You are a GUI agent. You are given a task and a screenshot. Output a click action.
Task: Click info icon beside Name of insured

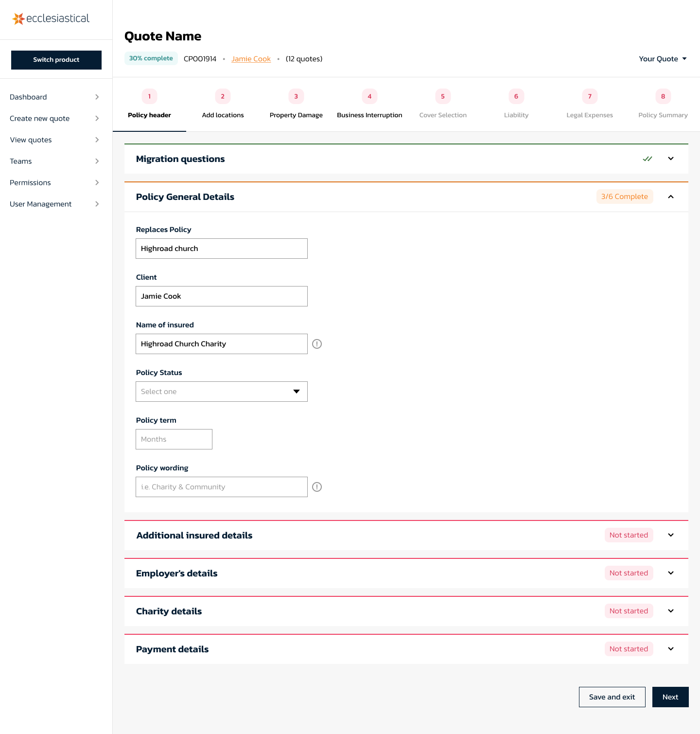point(317,344)
